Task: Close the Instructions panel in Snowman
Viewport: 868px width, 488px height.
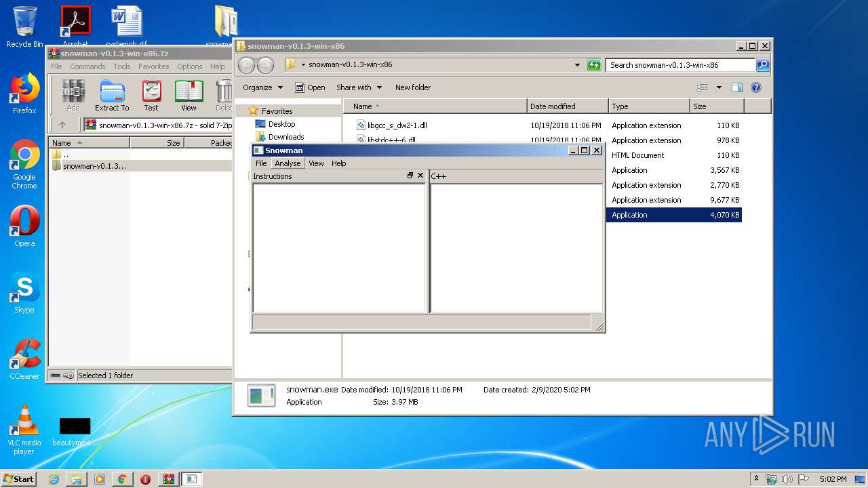Action: (x=420, y=176)
